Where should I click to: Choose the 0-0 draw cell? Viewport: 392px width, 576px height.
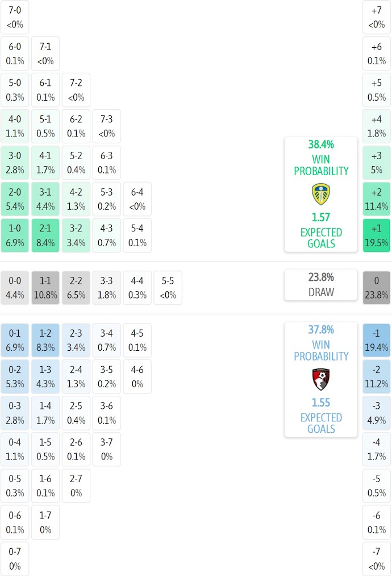15,288
